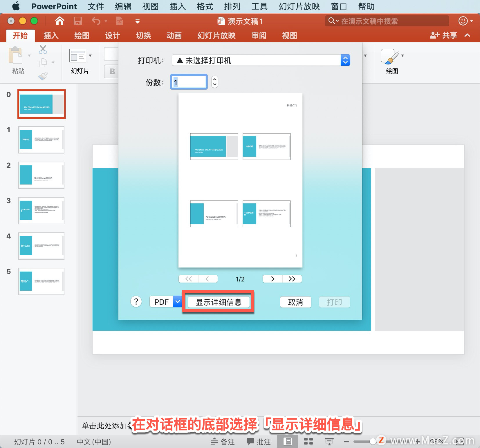Click the Cut scissors icon
The image size is (480, 448).
(x=43, y=50)
